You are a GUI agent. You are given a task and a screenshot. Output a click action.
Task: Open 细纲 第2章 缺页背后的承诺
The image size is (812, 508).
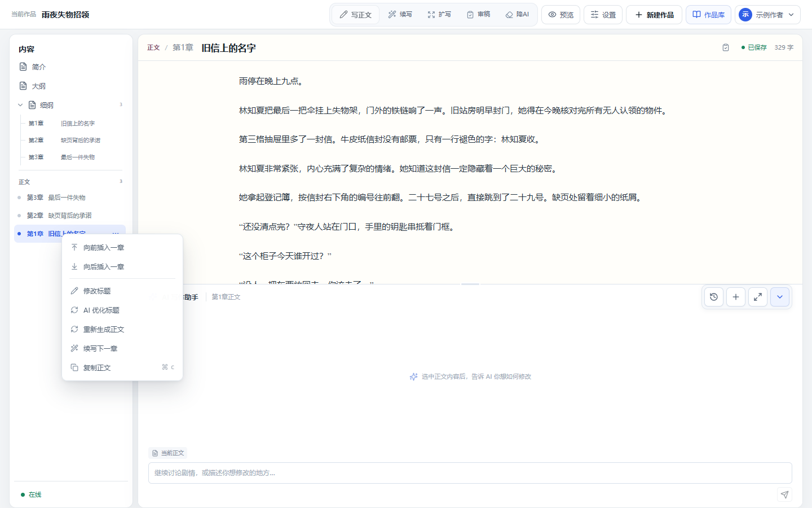coord(73,140)
